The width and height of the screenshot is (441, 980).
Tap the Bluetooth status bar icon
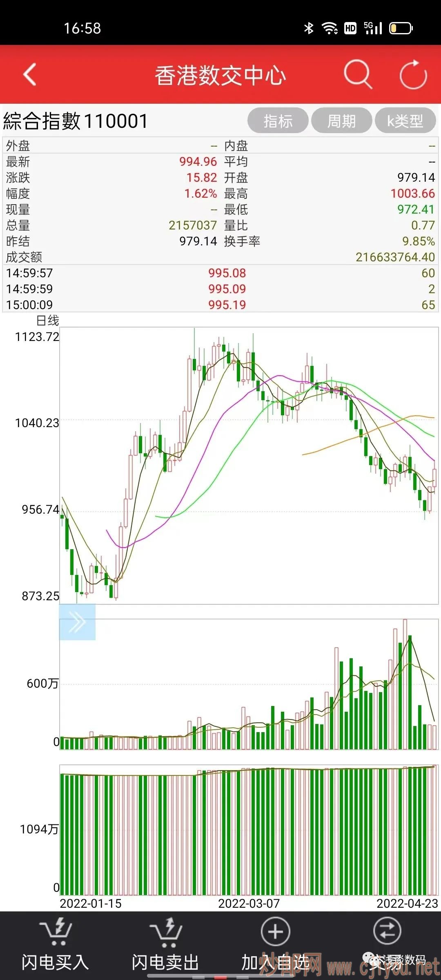(x=309, y=28)
